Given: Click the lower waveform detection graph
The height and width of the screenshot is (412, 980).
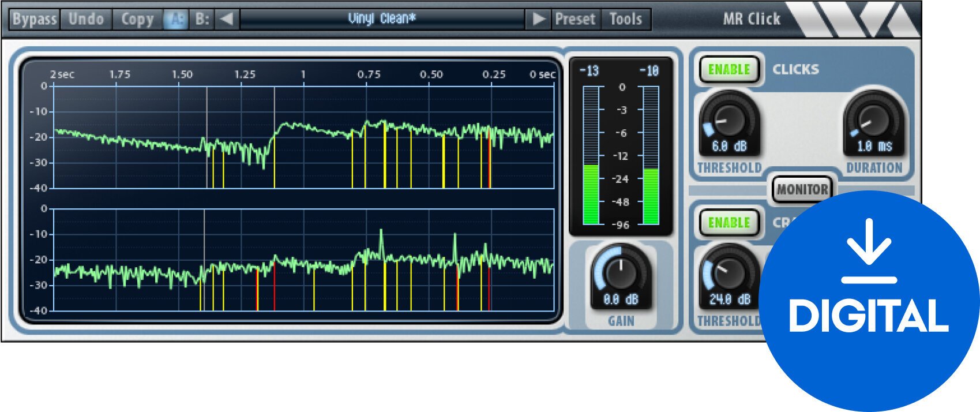Looking at the screenshot, I should coord(304,260).
